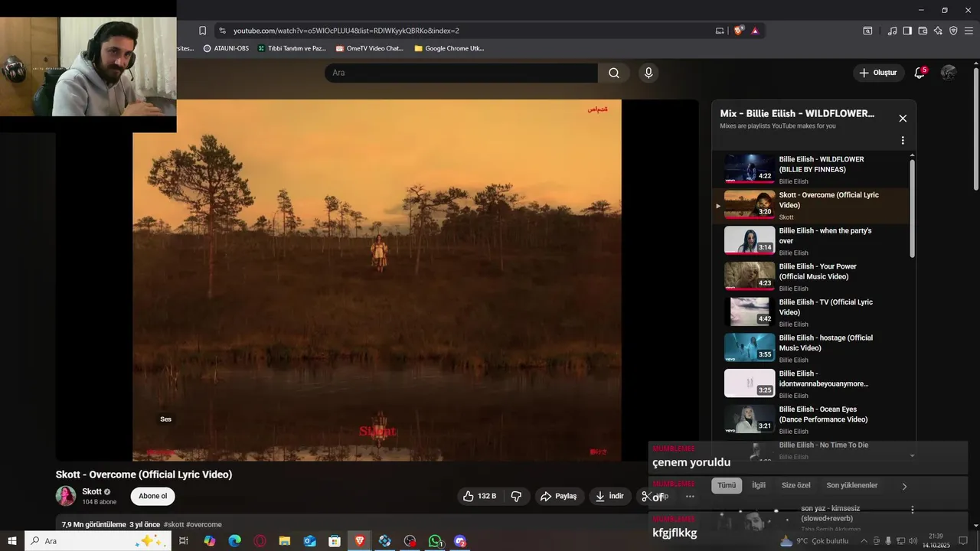Click the #skott hashtag in description
The image size is (980, 551).
click(x=174, y=524)
